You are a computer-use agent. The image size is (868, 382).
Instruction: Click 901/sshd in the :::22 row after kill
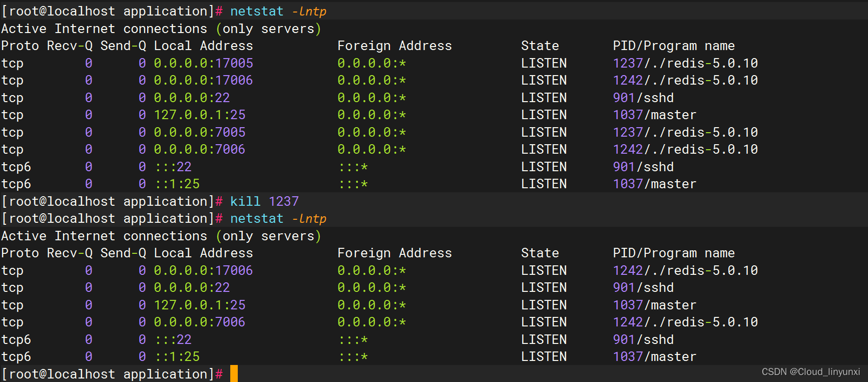point(643,339)
